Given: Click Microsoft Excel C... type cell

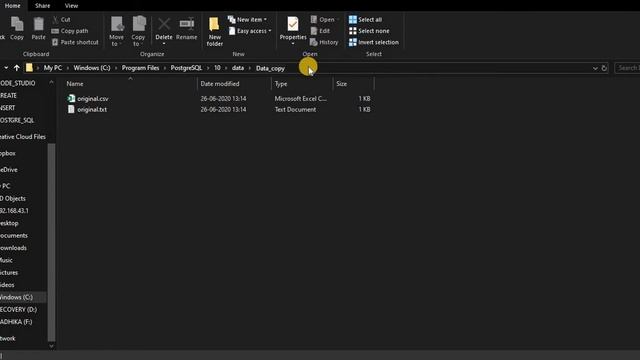Looking at the screenshot, I should pyautogui.click(x=300, y=98).
